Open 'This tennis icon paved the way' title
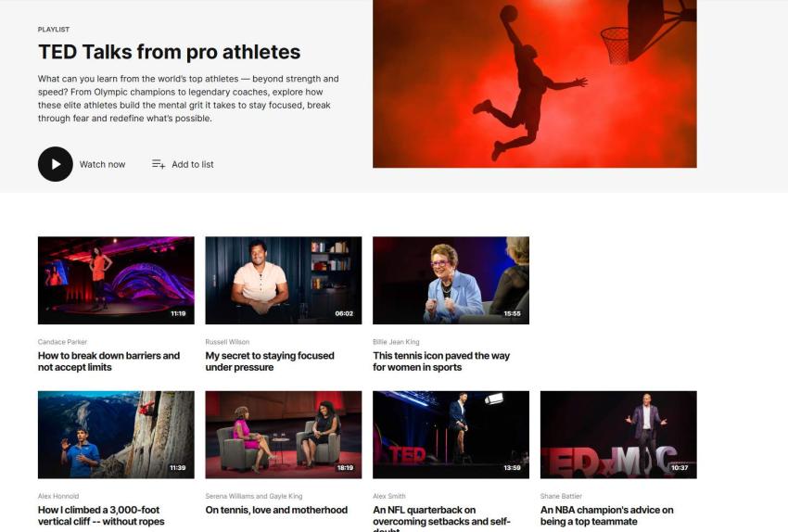788x532 pixels. click(x=441, y=361)
